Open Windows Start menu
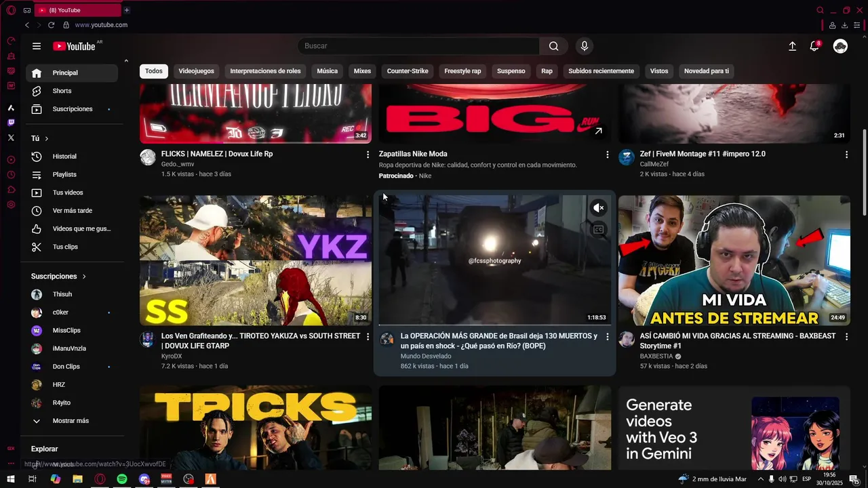868x488 pixels. click(11, 479)
